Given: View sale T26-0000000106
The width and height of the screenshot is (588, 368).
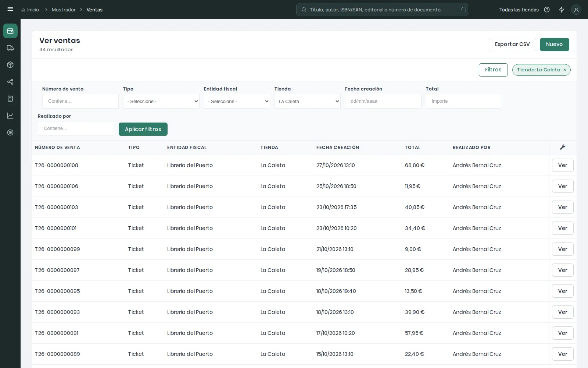Looking at the screenshot, I should (x=563, y=186).
